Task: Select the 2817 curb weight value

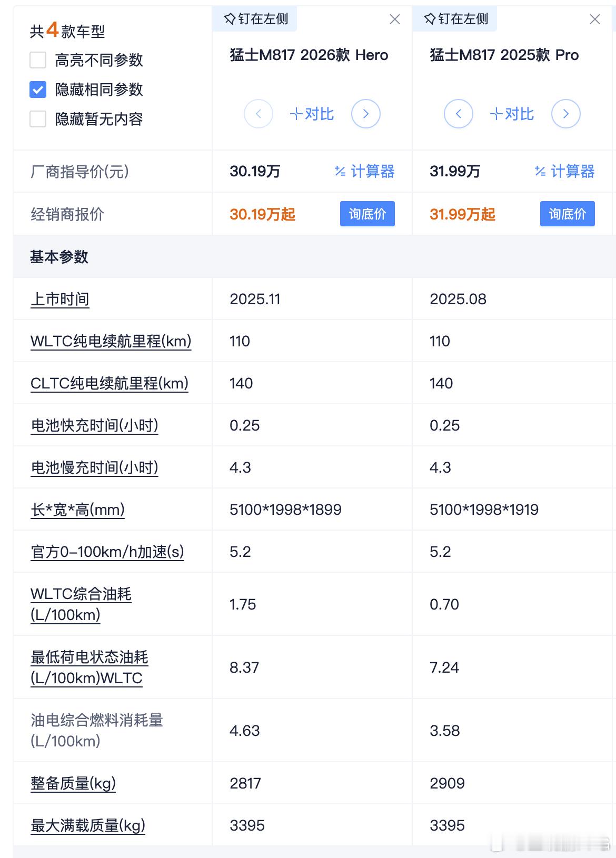Action: pyautogui.click(x=245, y=783)
